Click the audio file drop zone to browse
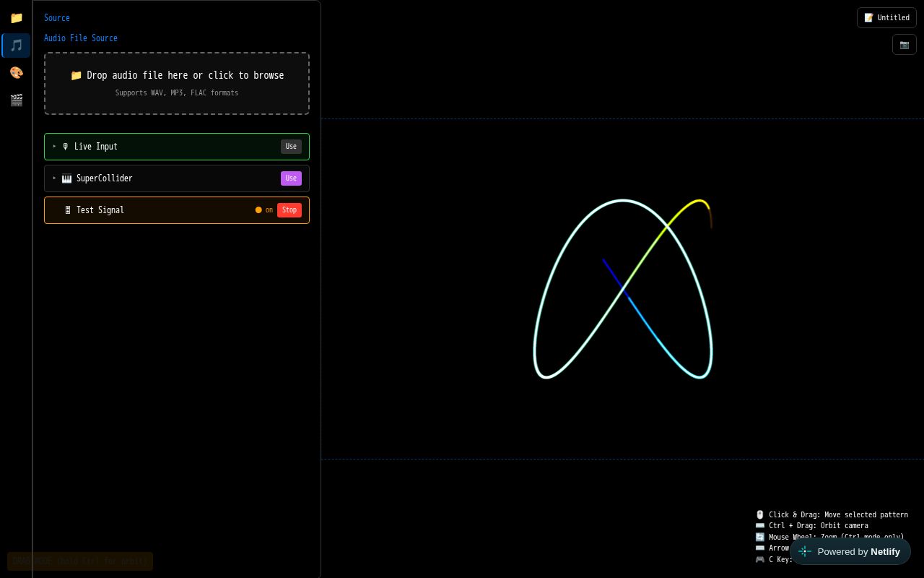 (177, 83)
